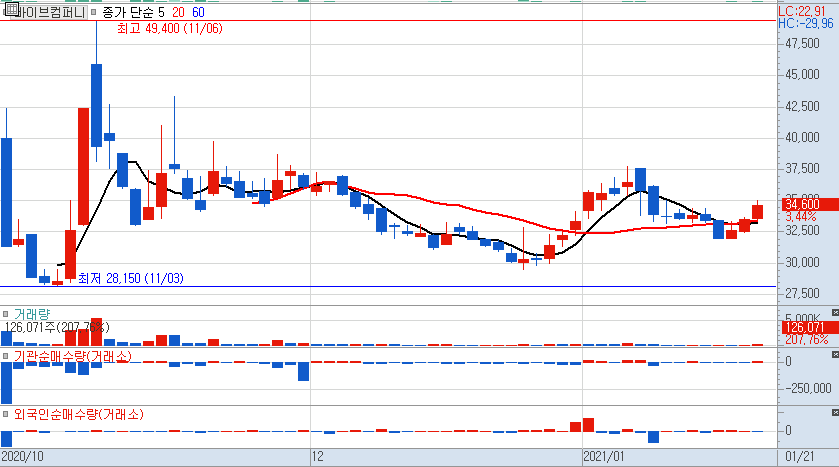Click the 01/21 current date label
839x467 pixels.
800,457
